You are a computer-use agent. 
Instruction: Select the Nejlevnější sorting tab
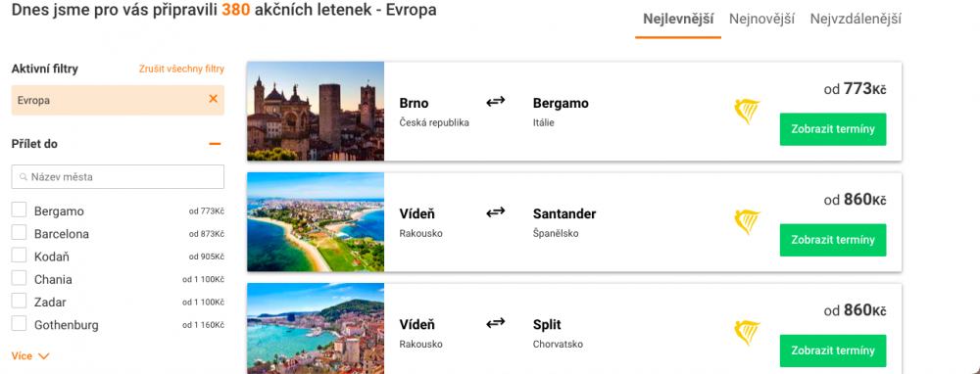678,19
